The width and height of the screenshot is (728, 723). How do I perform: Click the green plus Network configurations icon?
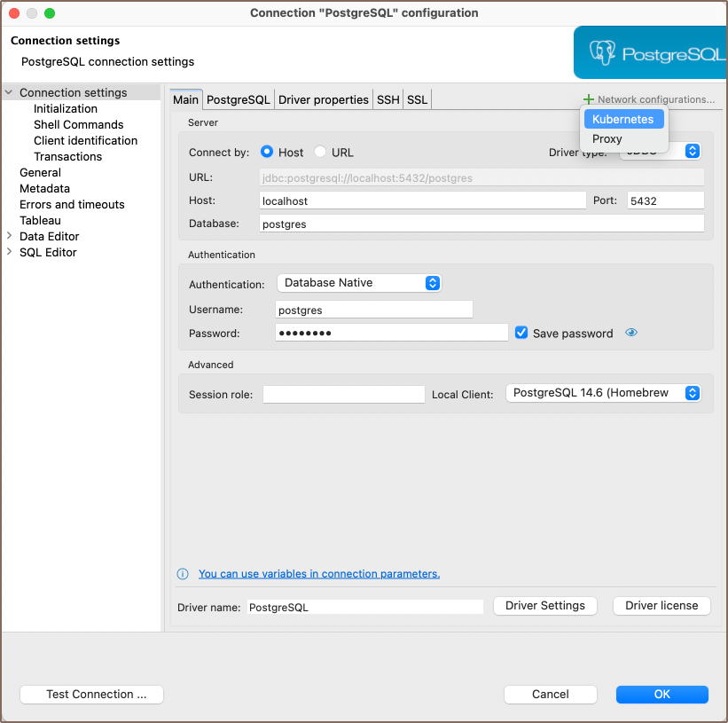pos(588,99)
